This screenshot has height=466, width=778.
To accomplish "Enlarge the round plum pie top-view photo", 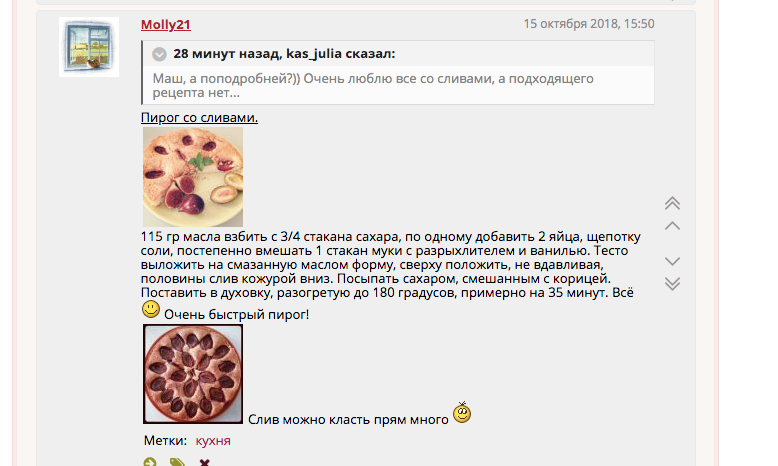I will tap(193, 374).
